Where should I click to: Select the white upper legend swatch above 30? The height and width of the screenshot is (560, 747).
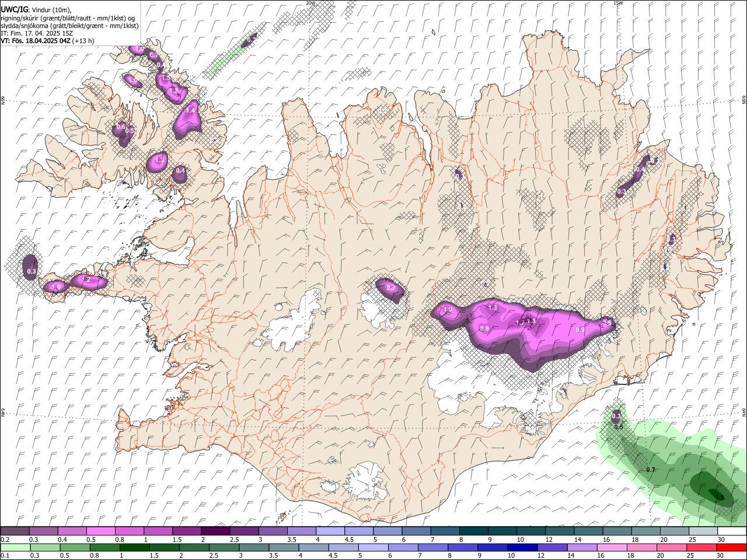pos(732,531)
